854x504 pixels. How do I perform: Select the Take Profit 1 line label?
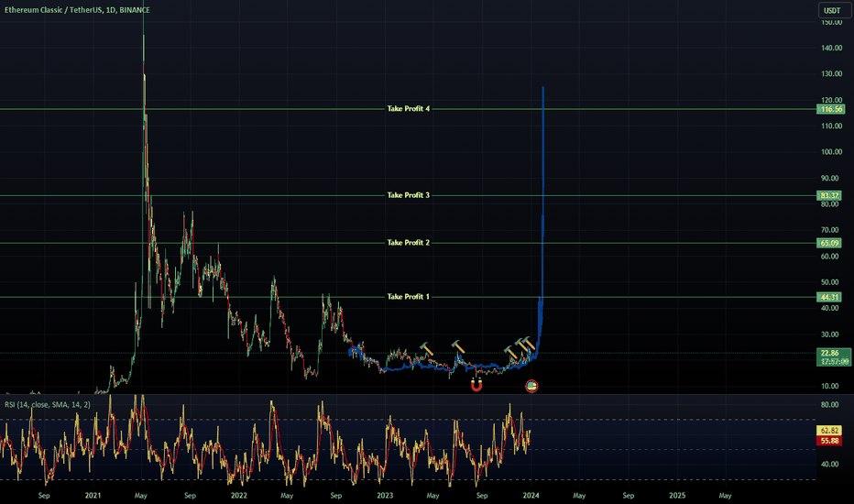click(x=409, y=296)
